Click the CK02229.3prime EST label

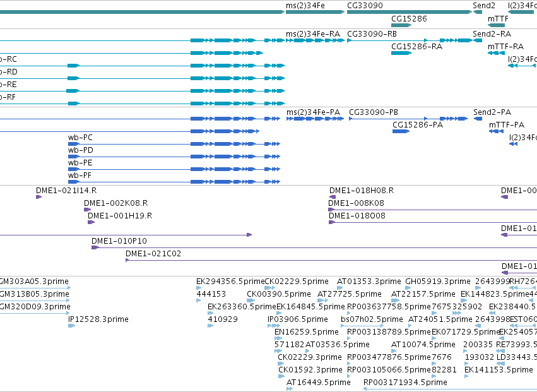point(310,357)
